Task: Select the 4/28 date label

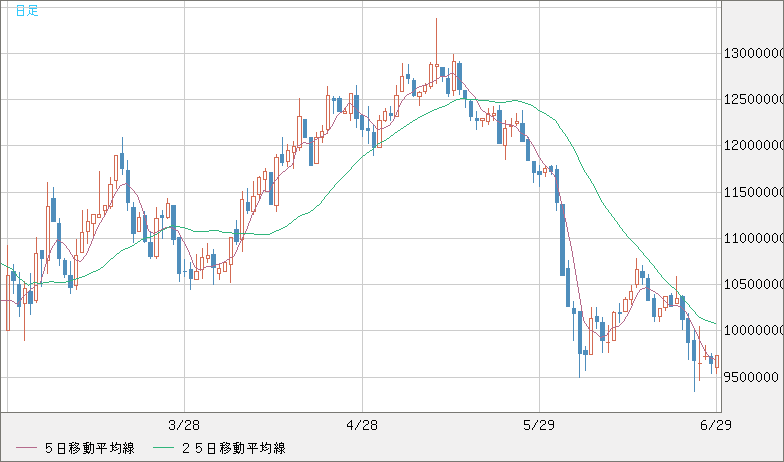Action: point(362,425)
